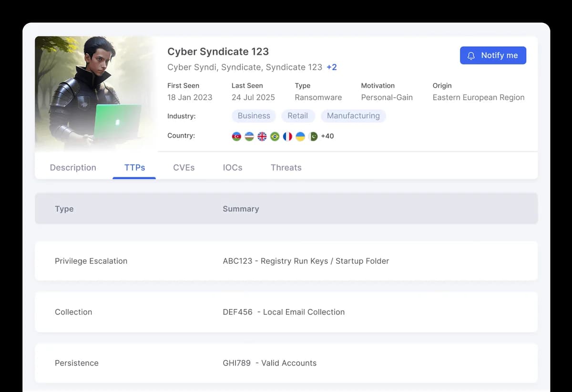The image size is (572, 392).
Task: Click the France flag icon
Action: pyautogui.click(x=287, y=136)
